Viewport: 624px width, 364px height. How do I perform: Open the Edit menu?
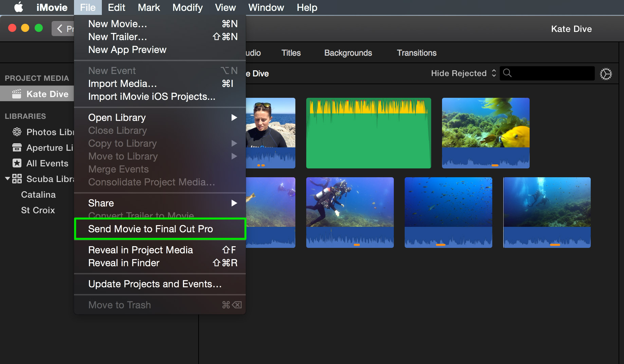[x=116, y=7]
